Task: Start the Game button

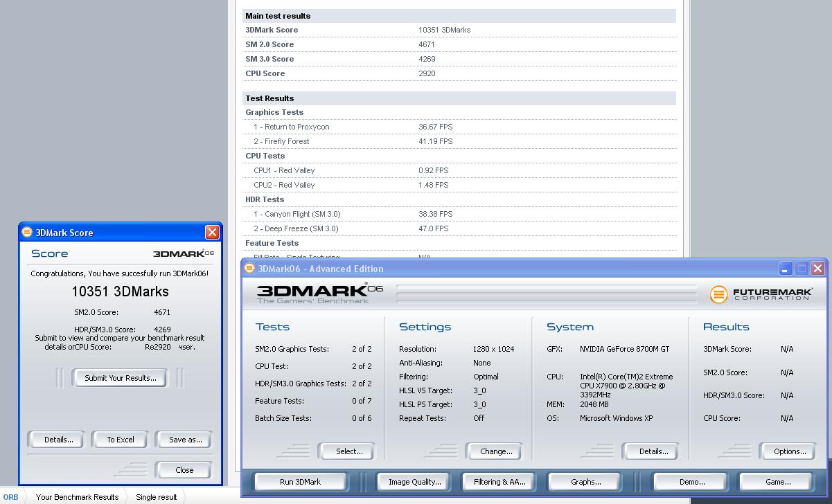Action: coord(777,482)
